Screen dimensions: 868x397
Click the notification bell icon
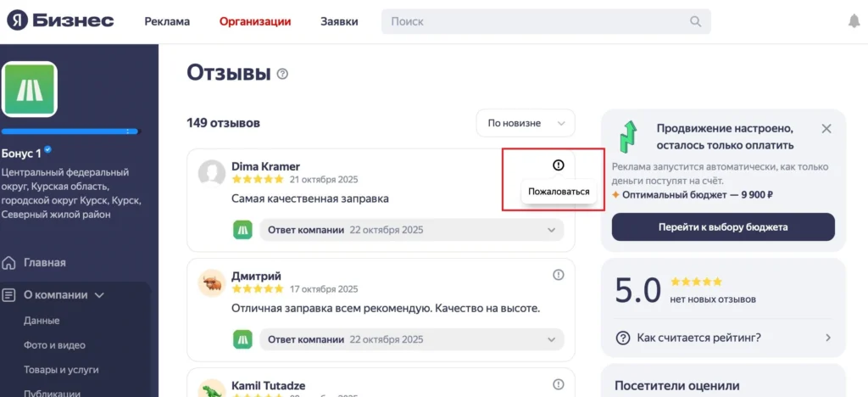tap(854, 21)
